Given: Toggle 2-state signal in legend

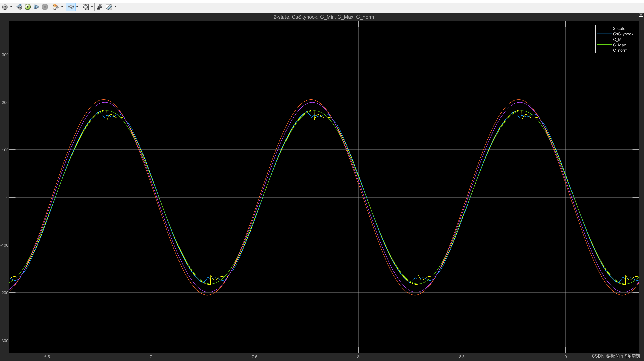Looking at the screenshot, I should [619, 28].
